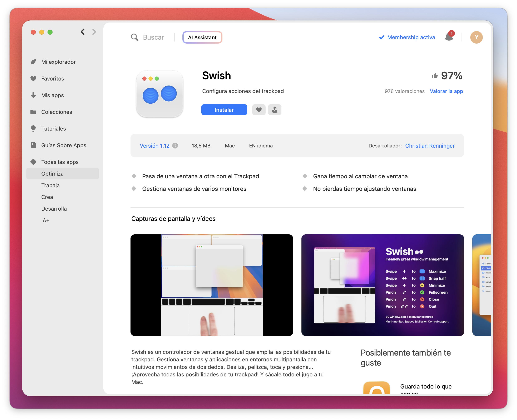Add Swish to favorites with heart button
Image resolution: width=517 pixels, height=420 pixels.
click(259, 110)
